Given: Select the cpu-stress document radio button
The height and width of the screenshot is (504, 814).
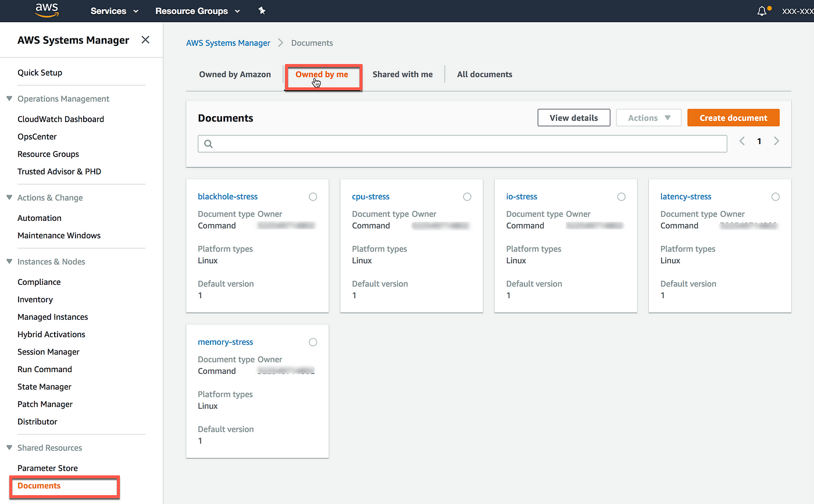Looking at the screenshot, I should pos(467,197).
